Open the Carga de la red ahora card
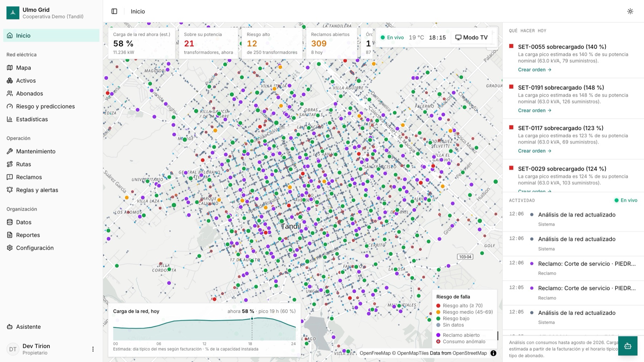Image resolution: width=644 pixels, height=362 pixels. [x=142, y=43]
